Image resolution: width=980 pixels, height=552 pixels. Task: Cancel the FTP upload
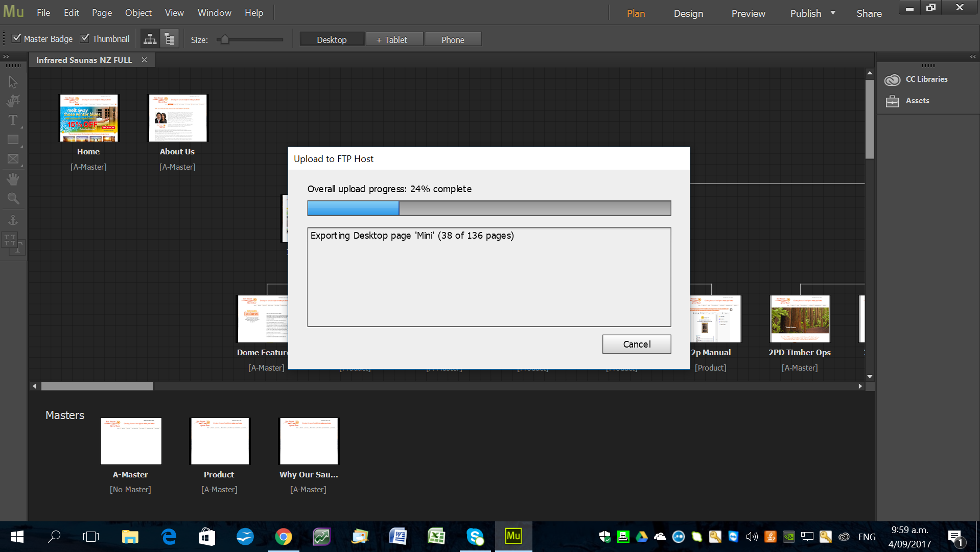tap(637, 344)
